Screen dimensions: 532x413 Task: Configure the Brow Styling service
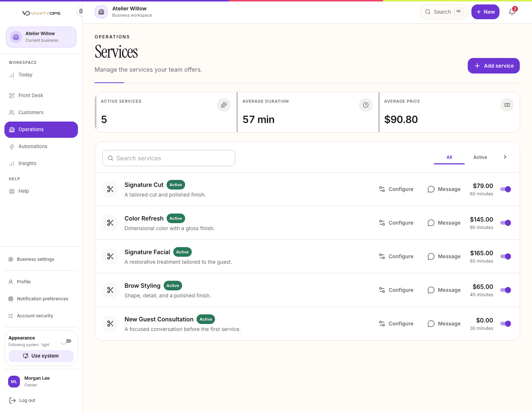pos(396,290)
